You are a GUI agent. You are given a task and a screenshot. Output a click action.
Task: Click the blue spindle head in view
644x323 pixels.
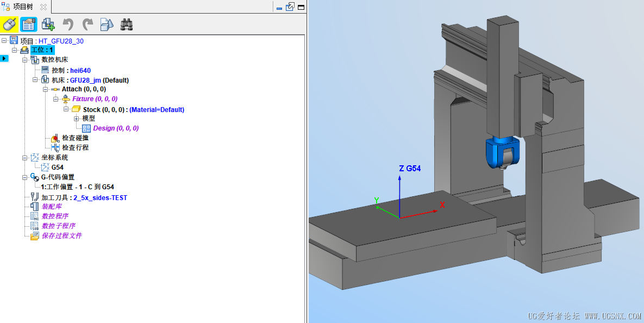[x=502, y=152]
